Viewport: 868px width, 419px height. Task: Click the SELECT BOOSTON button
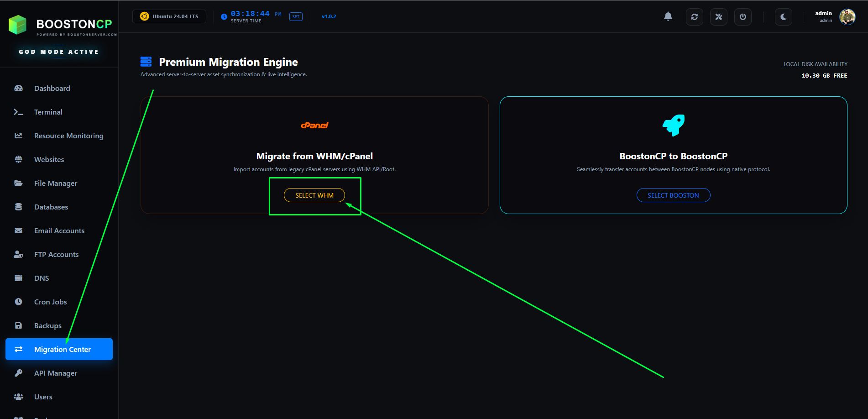coord(673,195)
